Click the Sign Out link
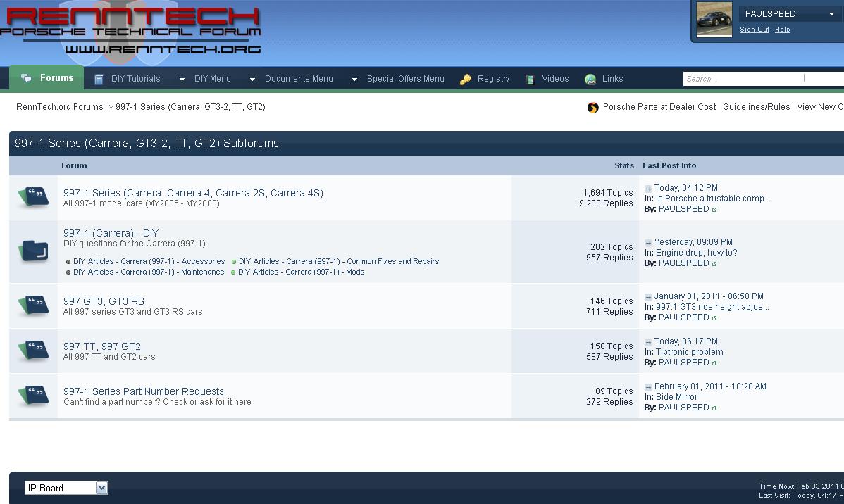Image resolution: width=844 pixels, height=504 pixels. click(755, 30)
